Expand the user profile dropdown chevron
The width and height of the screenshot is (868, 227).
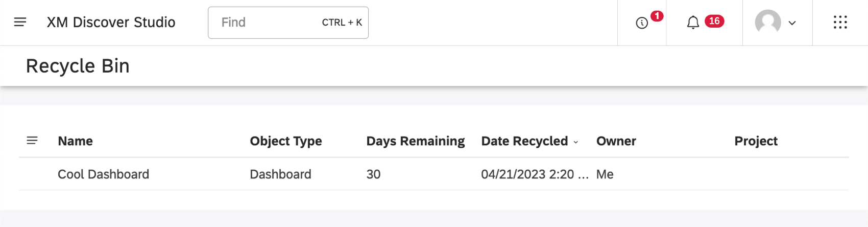792,23
